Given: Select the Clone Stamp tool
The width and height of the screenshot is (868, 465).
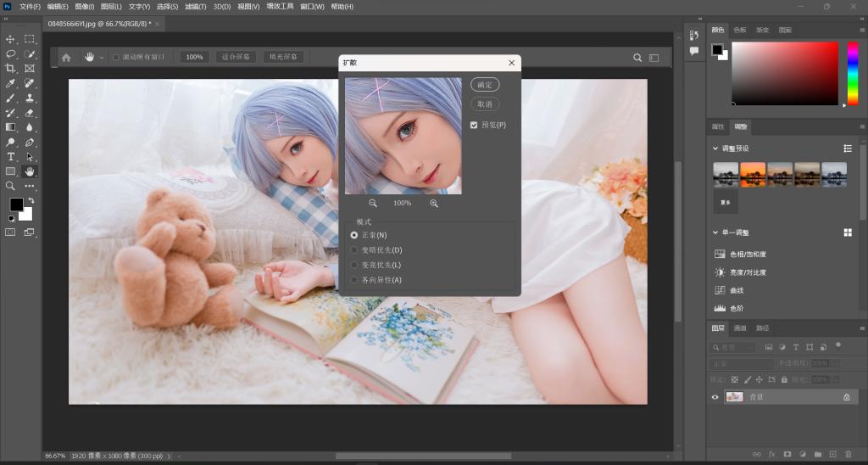Looking at the screenshot, I should (x=30, y=98).
